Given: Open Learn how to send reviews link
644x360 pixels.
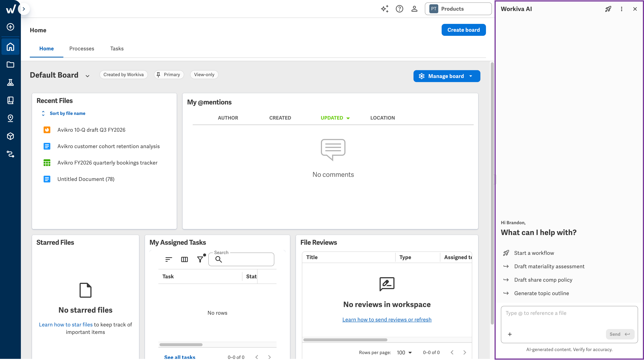Looking at the screenshot, I should [x=387, y=320].
